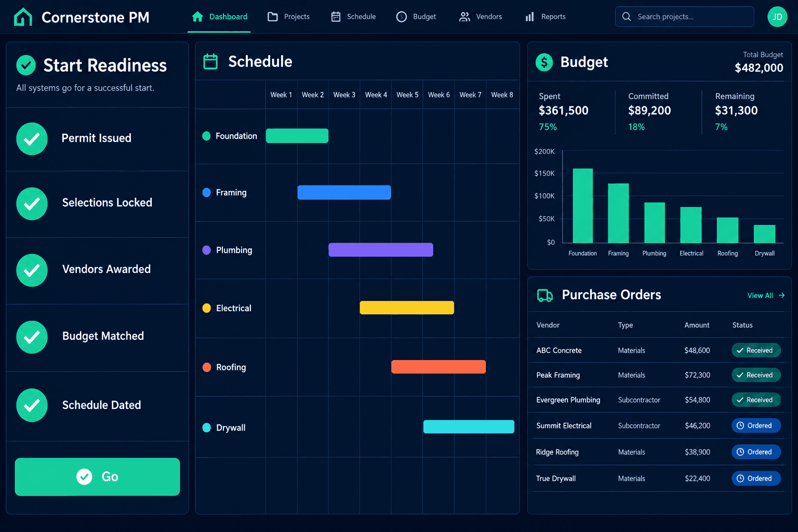This screenshot has width=798, height=532.
Task: Click the View All link
Action: pos(766,295)
